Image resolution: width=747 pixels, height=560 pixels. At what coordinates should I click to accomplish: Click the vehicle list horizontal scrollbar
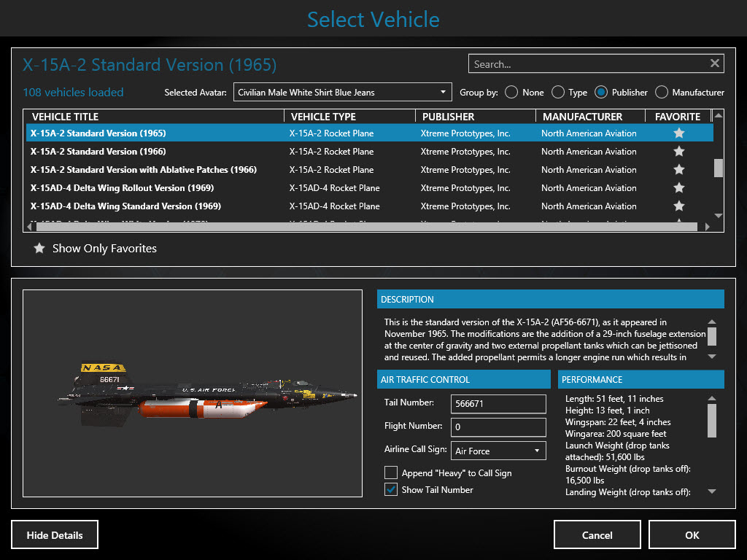(x=367, y=227)
